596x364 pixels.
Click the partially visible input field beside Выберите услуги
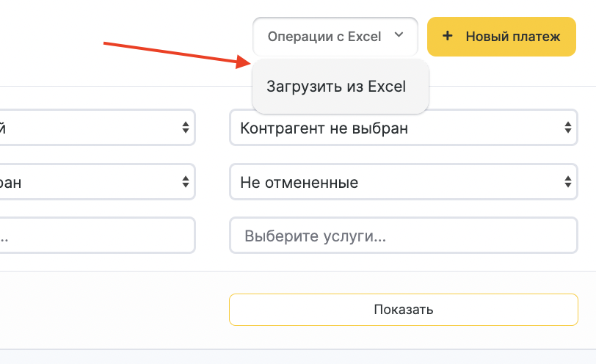pyautogui.click(x=97, y=236)
